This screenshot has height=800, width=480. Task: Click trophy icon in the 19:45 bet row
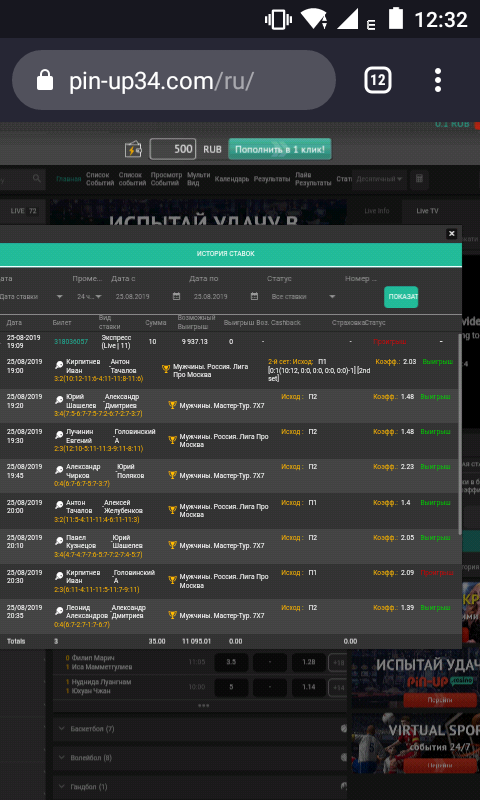(172, 475)
